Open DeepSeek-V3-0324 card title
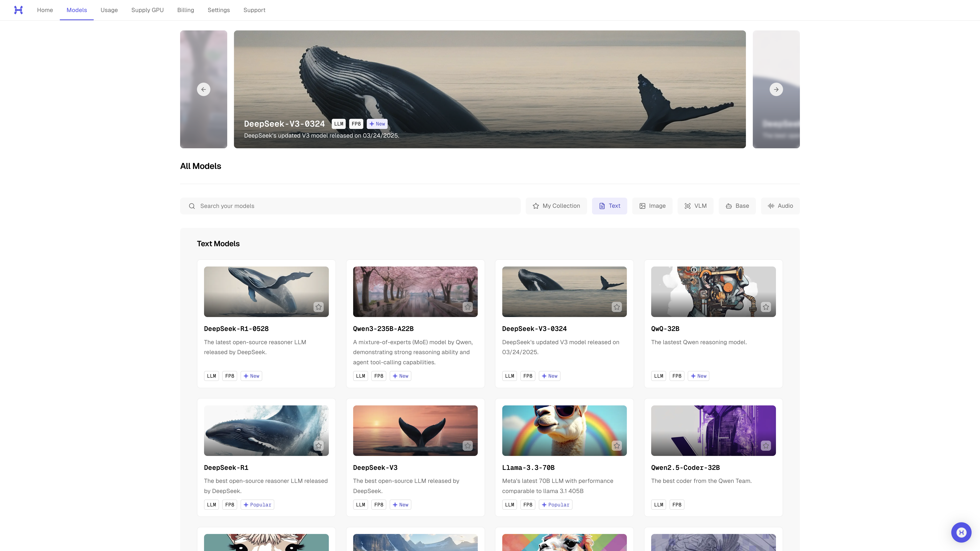 point(534,328)
